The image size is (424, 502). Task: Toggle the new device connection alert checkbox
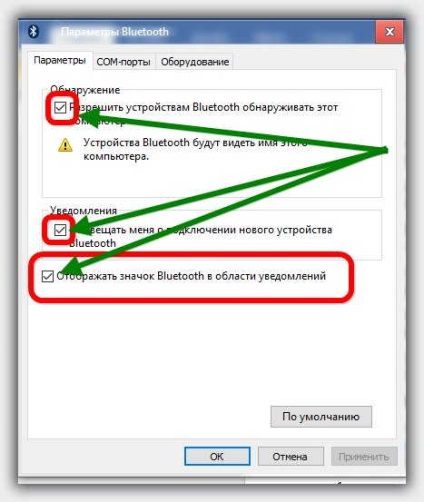click(60, 230)
